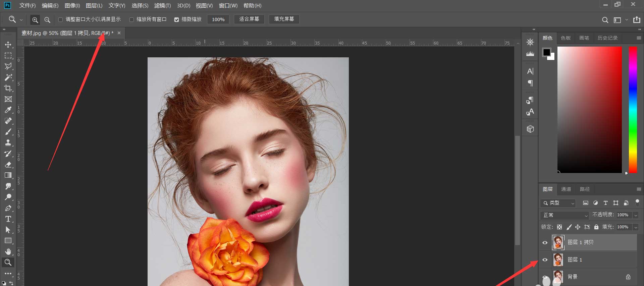Open the blend mode 正常 dropdown
Image resolution: width=644 pixels, height=286 pixels.
coord(565,215)
